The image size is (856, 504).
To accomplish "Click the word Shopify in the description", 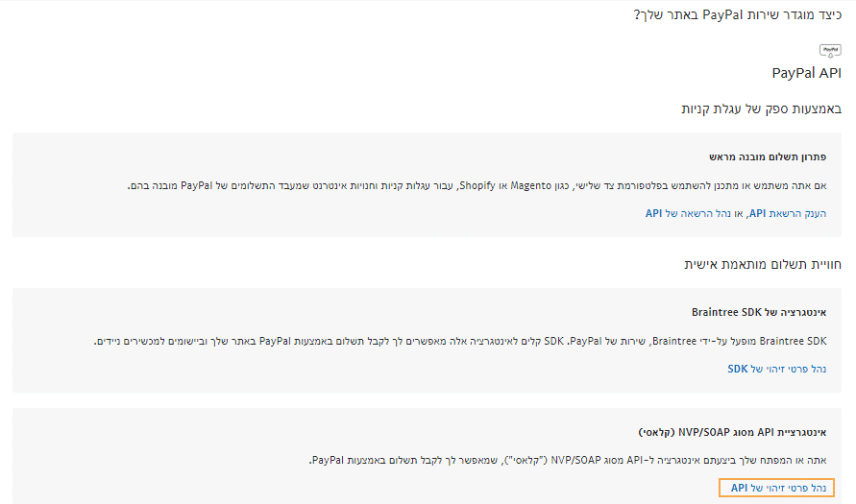I will pyautogui.click(x=477, y=185).
